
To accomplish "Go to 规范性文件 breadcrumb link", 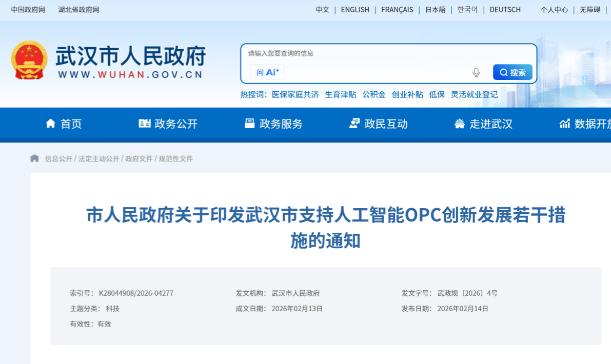I will [x=175, y=159].
